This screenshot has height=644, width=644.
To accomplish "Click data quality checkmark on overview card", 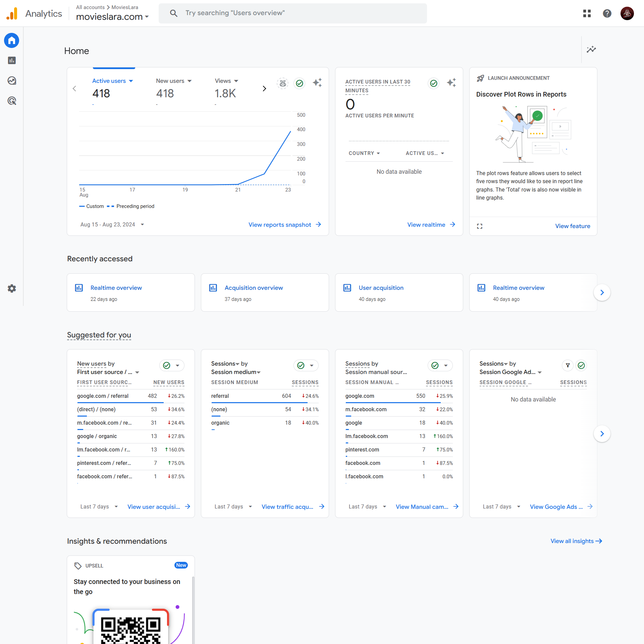I will [300, 83].
